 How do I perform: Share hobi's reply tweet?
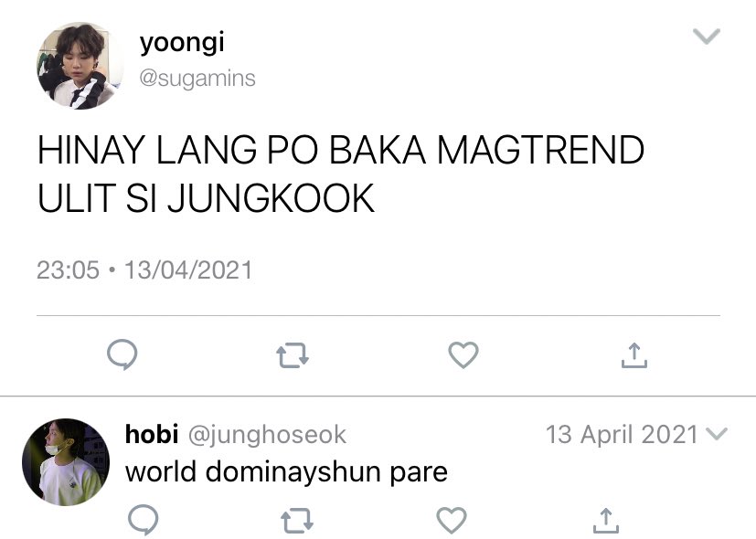(x=605, y=521)
